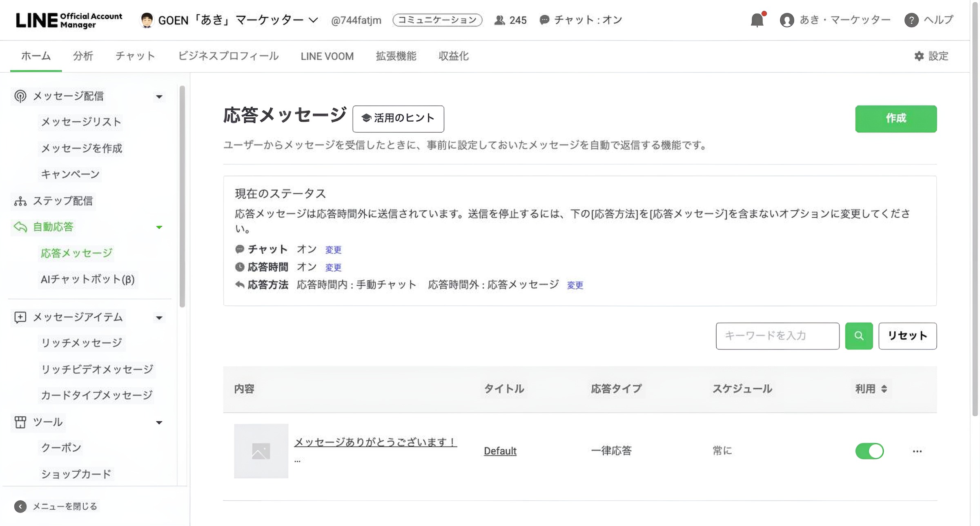Open the ビジネスプロフィール tab
This screenshot has width=980, height=526.
click(228, 56)
